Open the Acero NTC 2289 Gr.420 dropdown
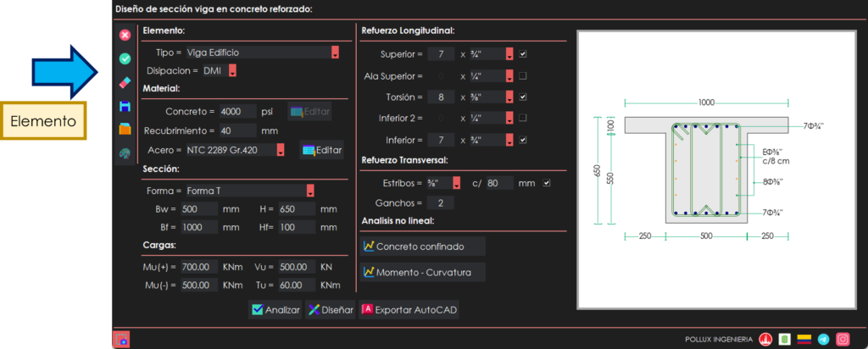 [280, 150]
